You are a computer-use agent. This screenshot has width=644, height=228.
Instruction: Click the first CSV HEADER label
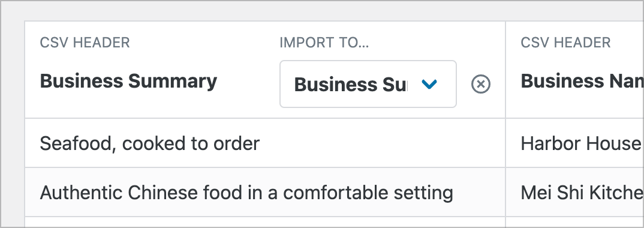point(85,43)
